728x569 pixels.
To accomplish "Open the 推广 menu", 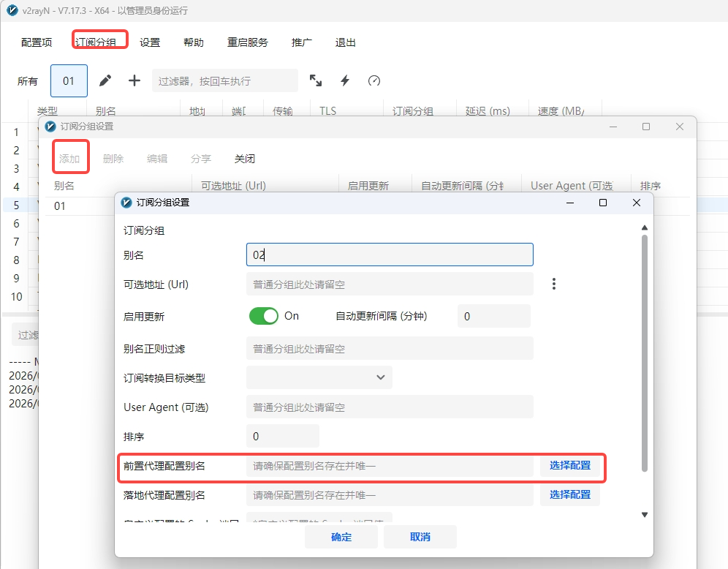I will pos(302,42).
